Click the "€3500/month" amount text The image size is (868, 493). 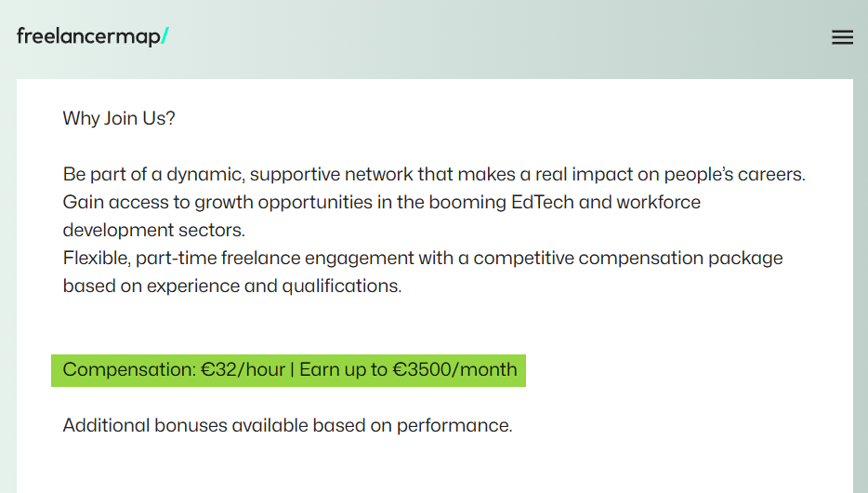pos(454,369)
